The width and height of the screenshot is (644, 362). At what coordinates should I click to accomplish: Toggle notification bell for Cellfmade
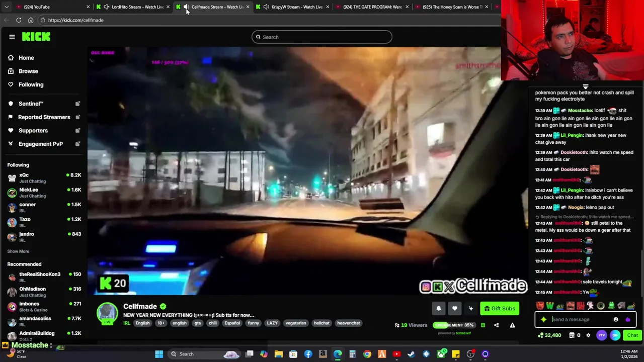[x=439, y=309]
